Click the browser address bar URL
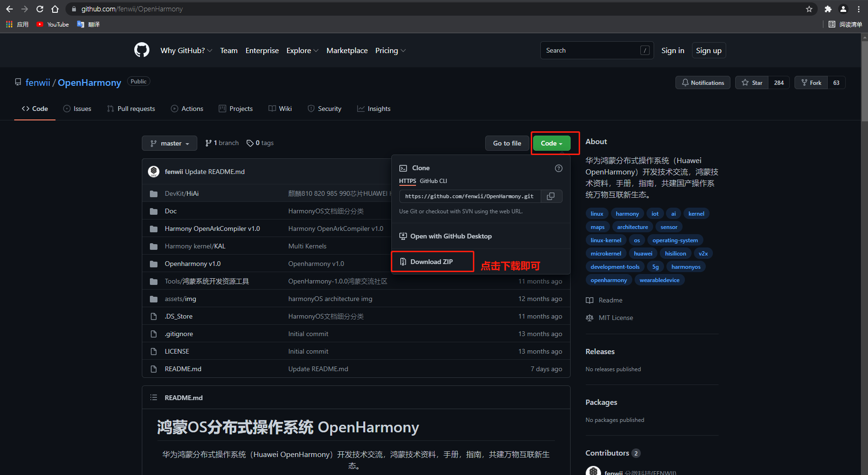This screenshot has height=475, width=868. (x=132, y=9)
